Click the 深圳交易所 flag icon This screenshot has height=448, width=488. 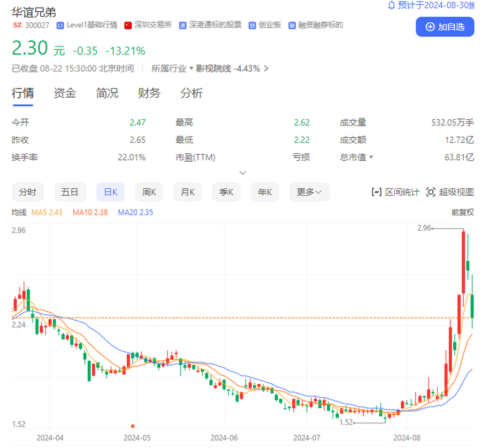tap(128, 26)
